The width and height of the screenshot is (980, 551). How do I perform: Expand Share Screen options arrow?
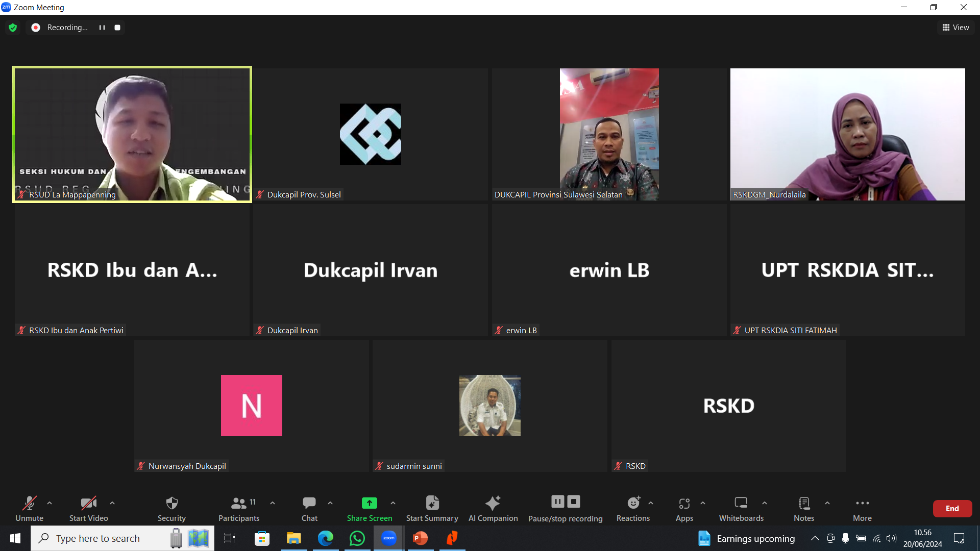coord(393,503)
